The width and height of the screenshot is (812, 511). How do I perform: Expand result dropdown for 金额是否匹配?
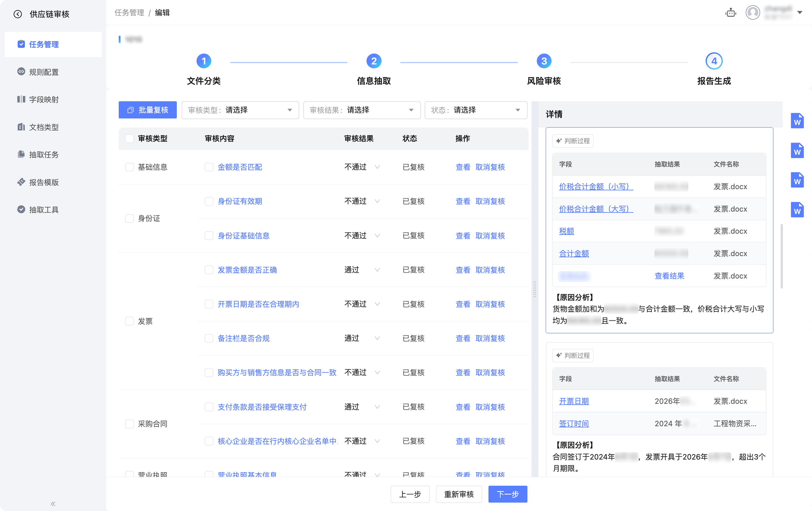[377, 167]
